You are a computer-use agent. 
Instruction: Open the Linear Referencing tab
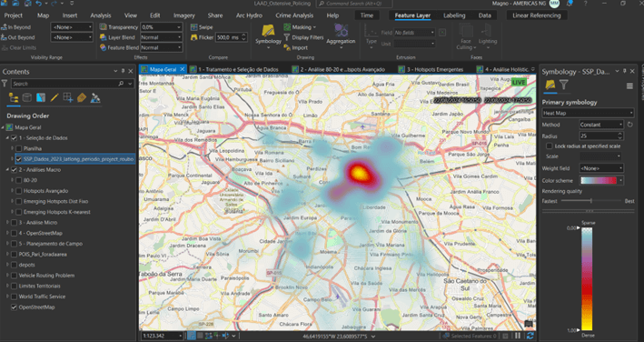pyautogui.click(x=537, y=15)
